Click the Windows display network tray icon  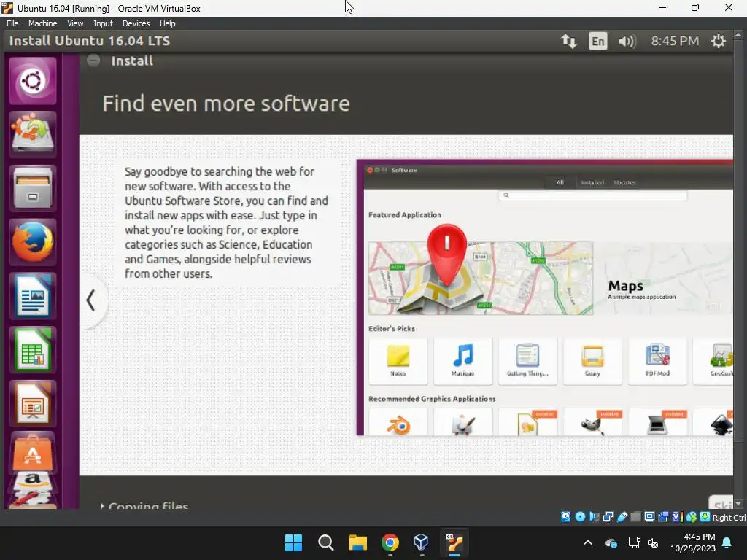pos(634,542)
